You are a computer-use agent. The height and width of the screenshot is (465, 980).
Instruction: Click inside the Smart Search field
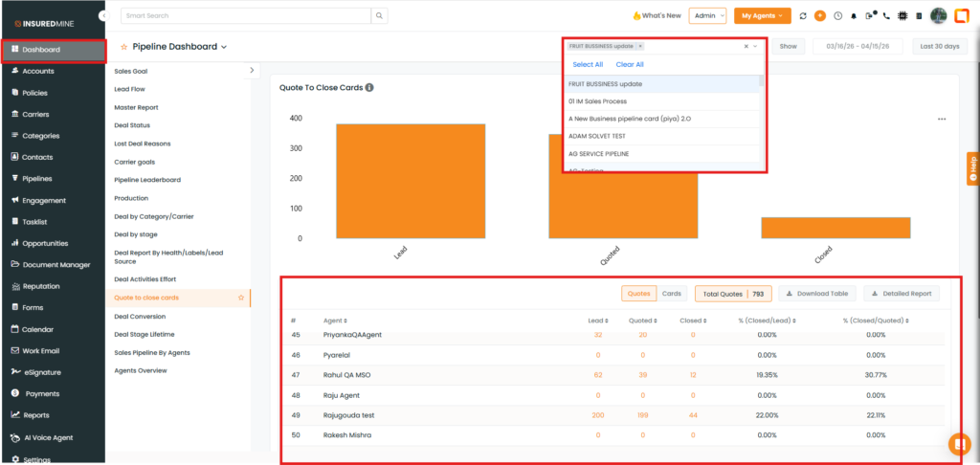(x=244, y=16)
